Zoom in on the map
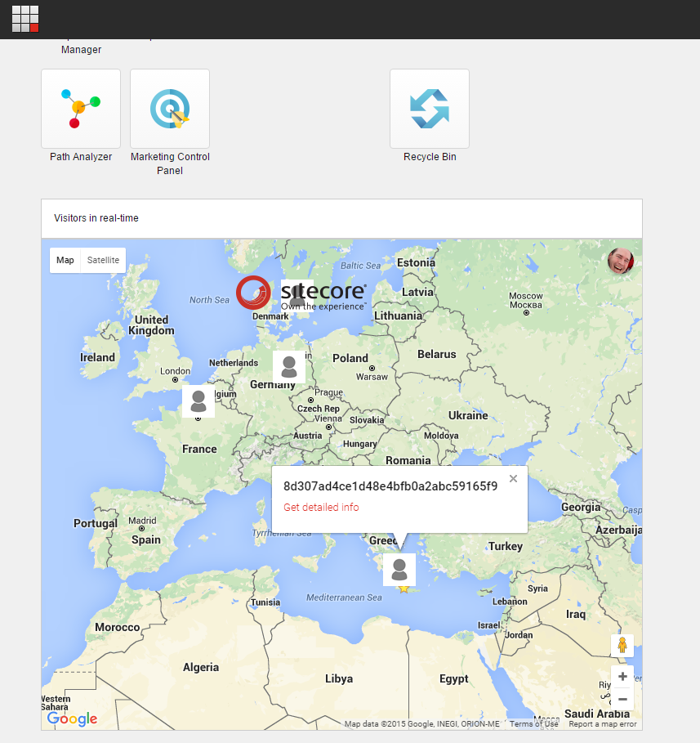 [622, 677]
